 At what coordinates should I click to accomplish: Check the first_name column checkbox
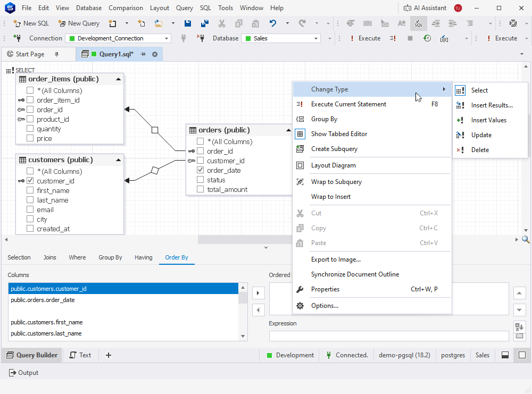(x=30, y=190)
